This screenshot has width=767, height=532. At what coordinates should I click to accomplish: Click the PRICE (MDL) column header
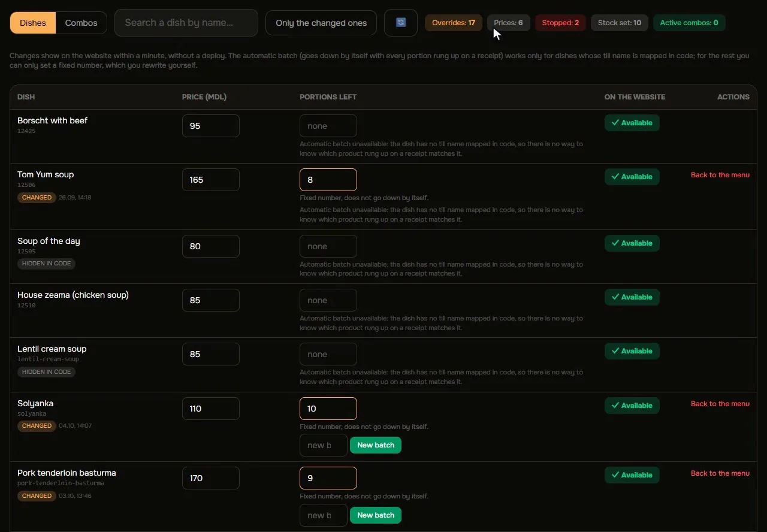point(204,97)
